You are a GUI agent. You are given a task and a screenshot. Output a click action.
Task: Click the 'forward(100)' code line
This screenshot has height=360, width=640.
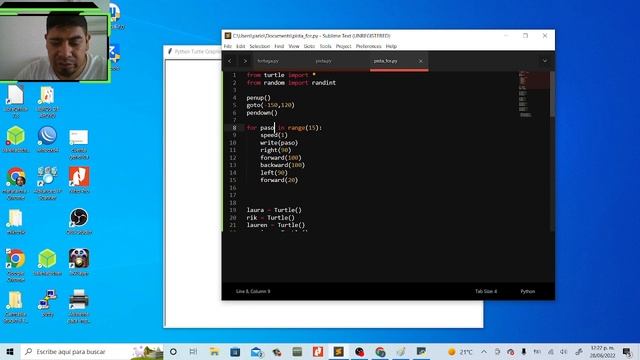point(281,158)
